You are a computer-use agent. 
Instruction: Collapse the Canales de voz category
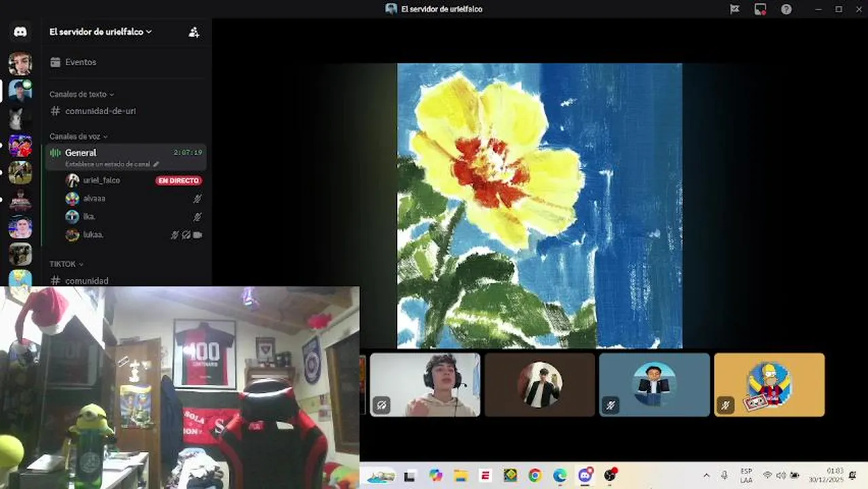(79, 137)
